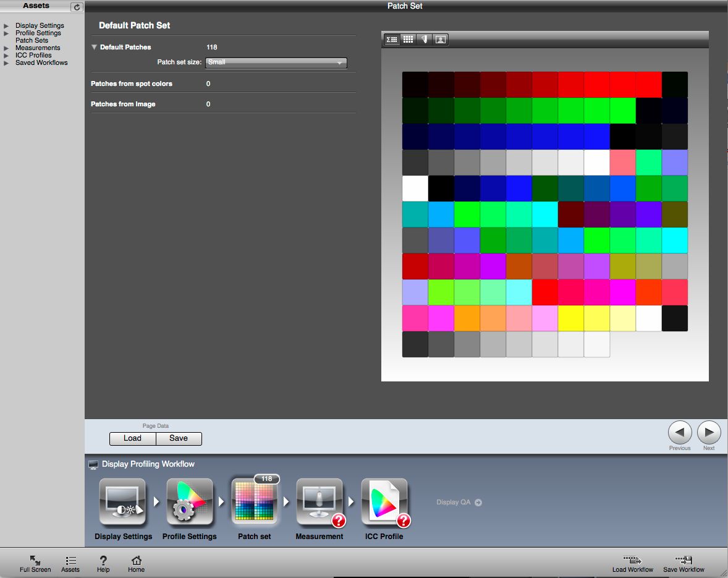The image size is (728, 578).
Task: Collapse the Default Patches section
Action: [x=95, y=48]
